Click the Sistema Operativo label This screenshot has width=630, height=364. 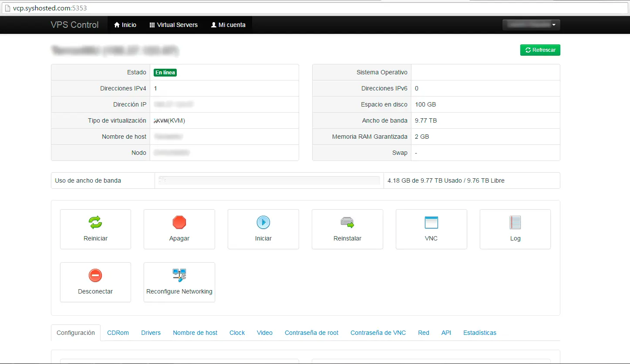(x=382, y=72)
